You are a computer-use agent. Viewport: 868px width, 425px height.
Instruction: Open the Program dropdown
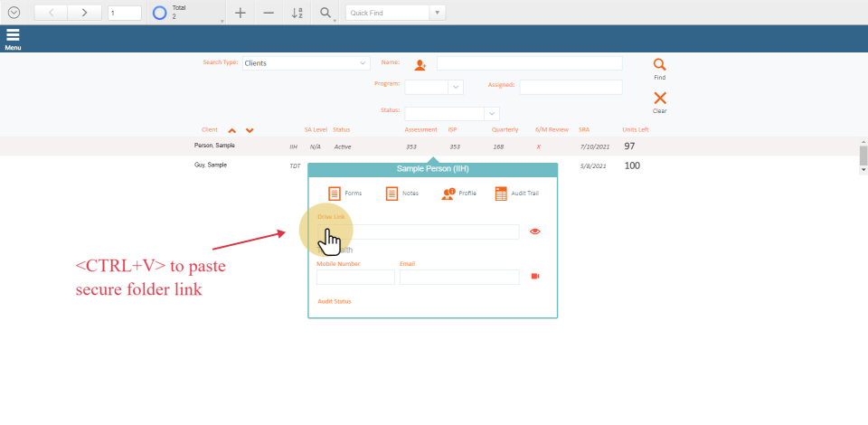(456, 87)
